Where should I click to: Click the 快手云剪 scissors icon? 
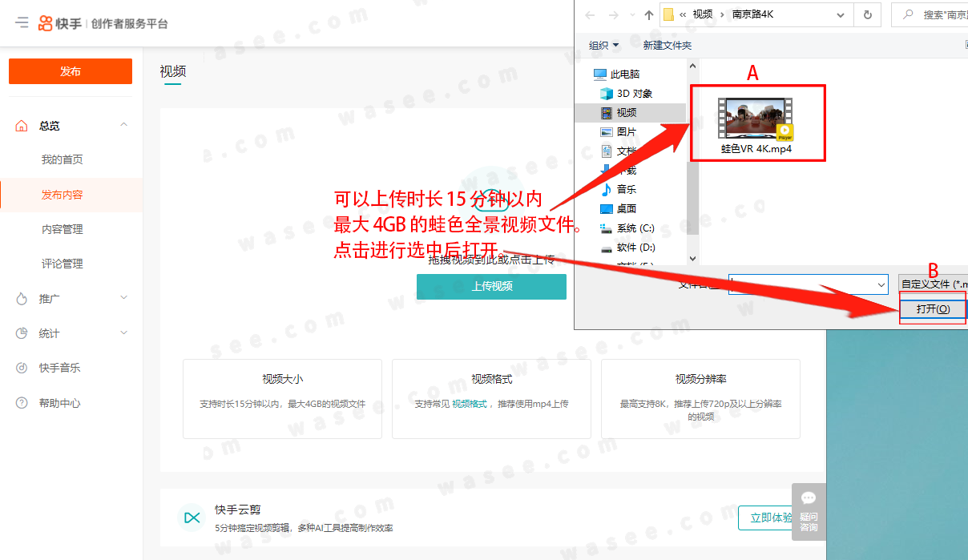click(x=192, y=518)
